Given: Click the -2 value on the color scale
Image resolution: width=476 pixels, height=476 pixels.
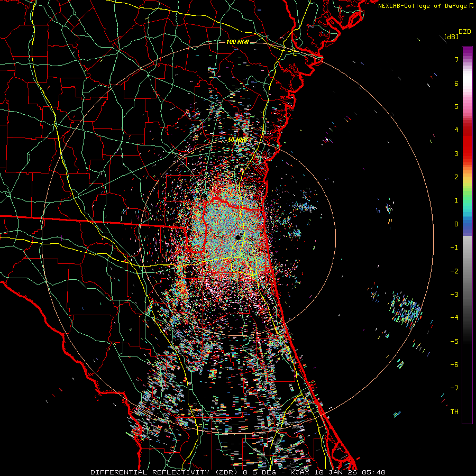Looking at the screenshot, I should (x=454, y=271).
